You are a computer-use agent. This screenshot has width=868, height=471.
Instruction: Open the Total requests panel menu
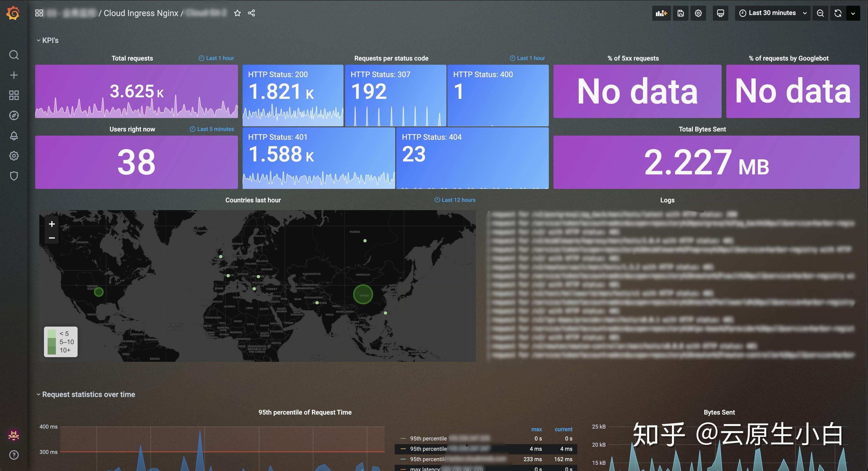132,58
